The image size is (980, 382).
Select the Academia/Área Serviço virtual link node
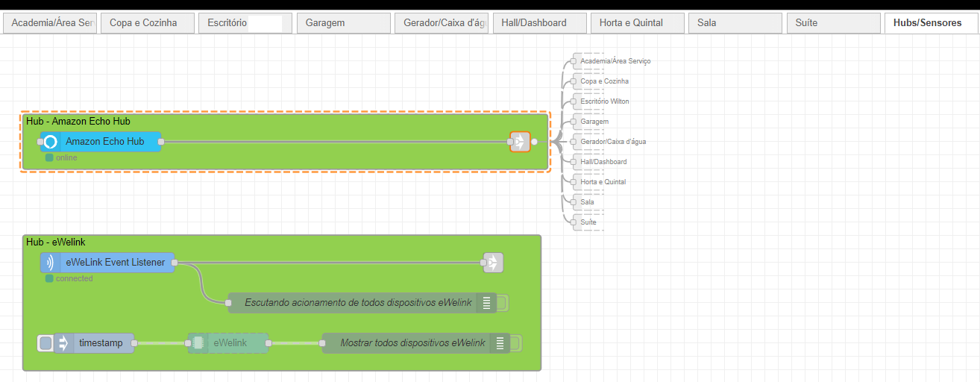(x=612, y=61)
